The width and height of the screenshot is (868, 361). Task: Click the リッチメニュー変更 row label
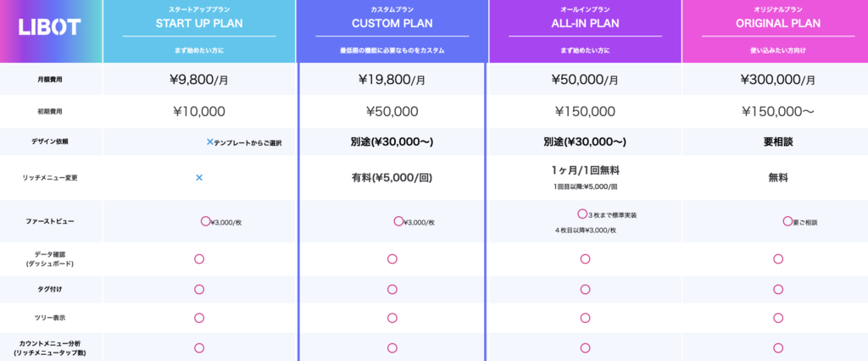click(x=50, y=178)
